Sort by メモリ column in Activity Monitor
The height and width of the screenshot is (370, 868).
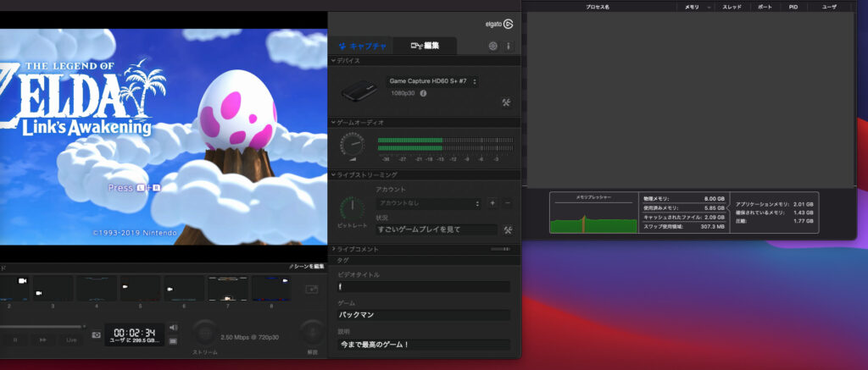tap(693, 7)
